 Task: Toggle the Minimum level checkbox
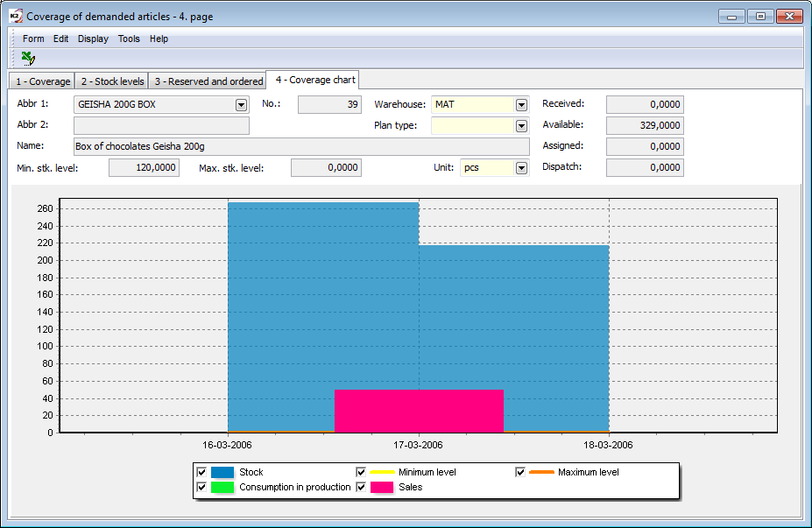(x=361, y=472)
